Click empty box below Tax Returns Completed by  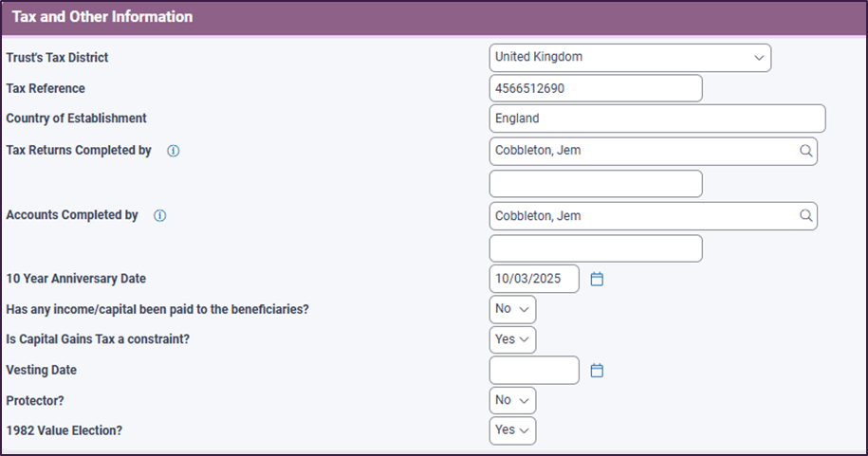595,184
